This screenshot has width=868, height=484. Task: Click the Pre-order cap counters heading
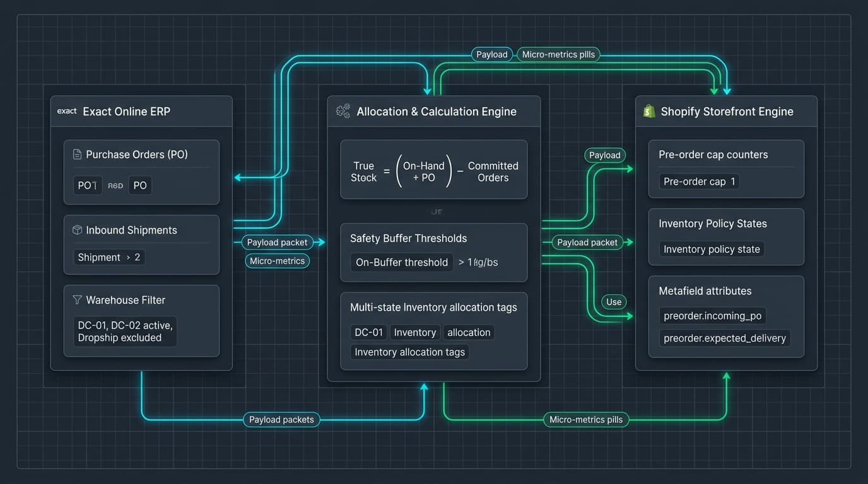(713, 154)
